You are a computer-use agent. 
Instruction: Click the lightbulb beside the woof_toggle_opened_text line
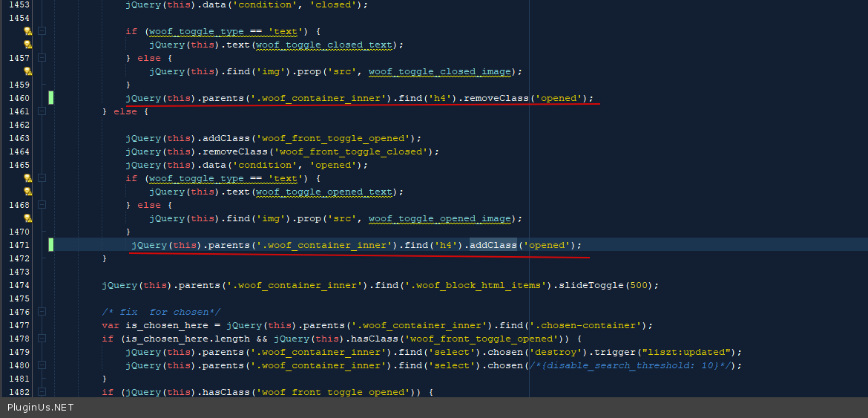27,192
